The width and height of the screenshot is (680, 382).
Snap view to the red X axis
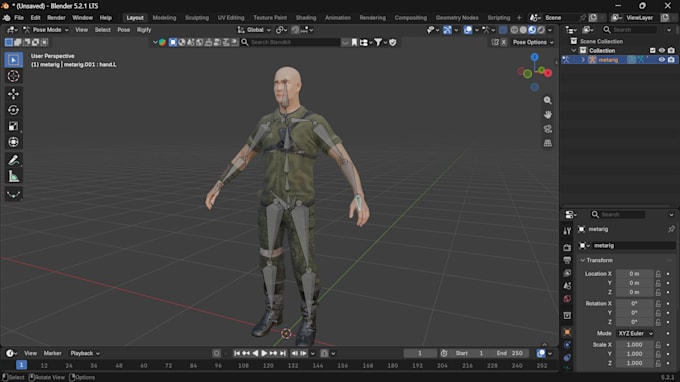pyautogui.click(x=548, y=73)
